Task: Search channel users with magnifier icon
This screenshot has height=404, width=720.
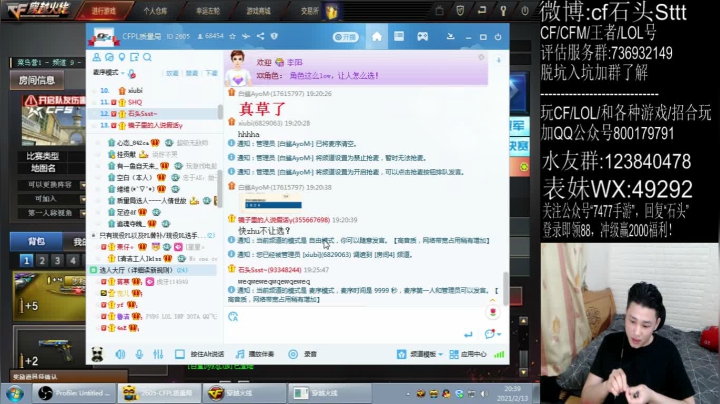Action: [147, 57]
